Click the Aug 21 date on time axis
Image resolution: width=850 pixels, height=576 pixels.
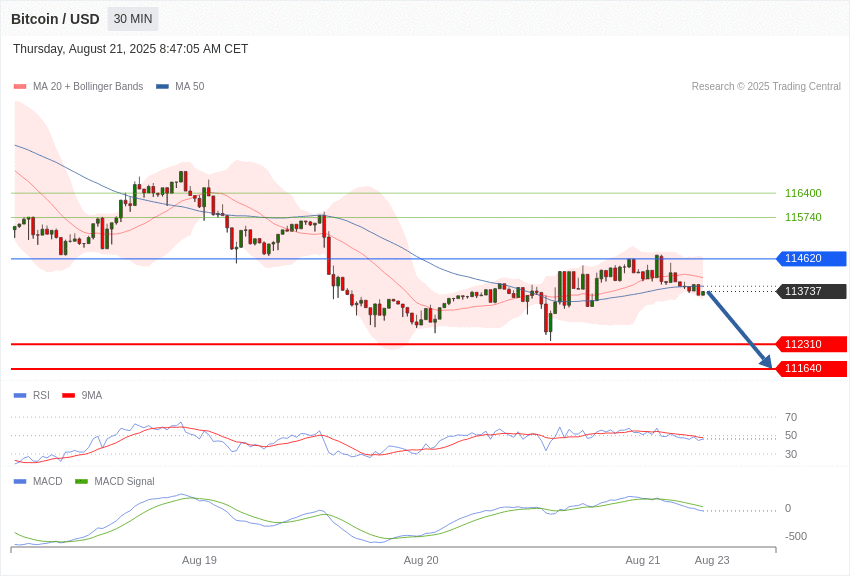(643, 560)
